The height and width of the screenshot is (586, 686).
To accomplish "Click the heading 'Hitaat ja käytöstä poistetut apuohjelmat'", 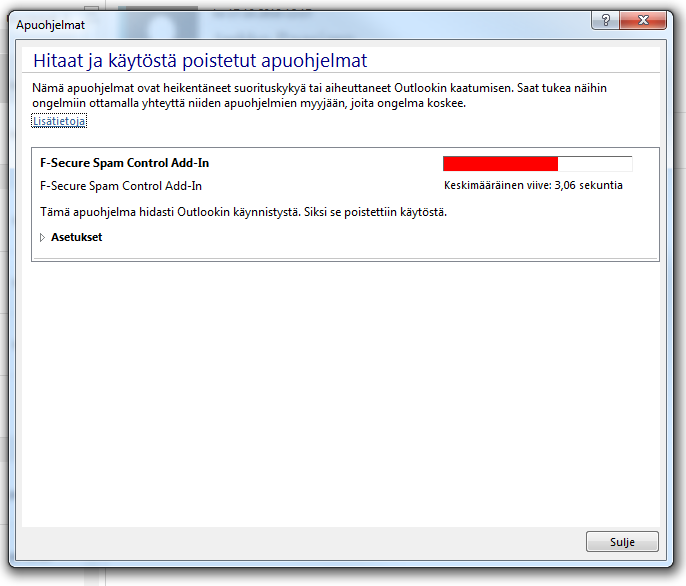I will (200, 60).
